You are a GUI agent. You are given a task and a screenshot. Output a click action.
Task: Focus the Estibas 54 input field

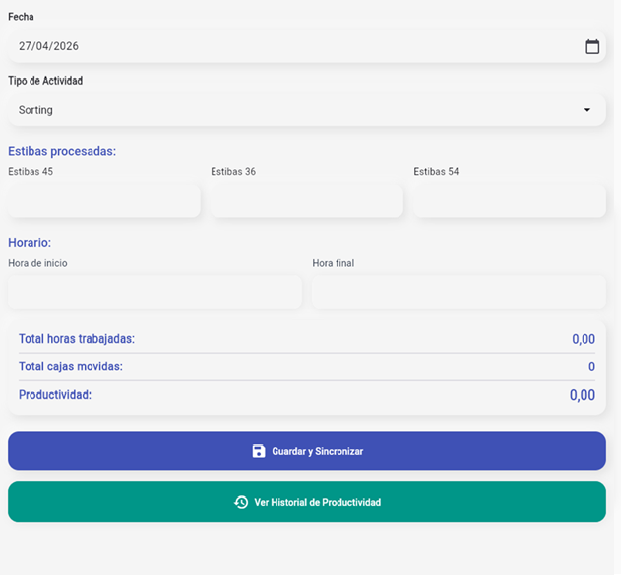coord(509,201)
